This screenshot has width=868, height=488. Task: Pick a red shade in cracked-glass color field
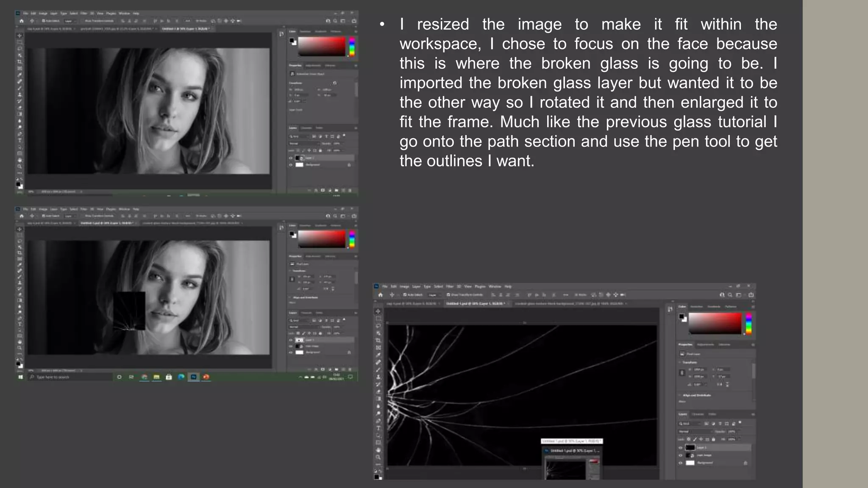[x=715, y=324]
